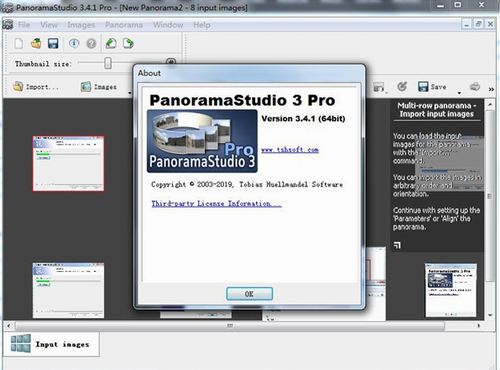Open the Images menu

point(81,25)
